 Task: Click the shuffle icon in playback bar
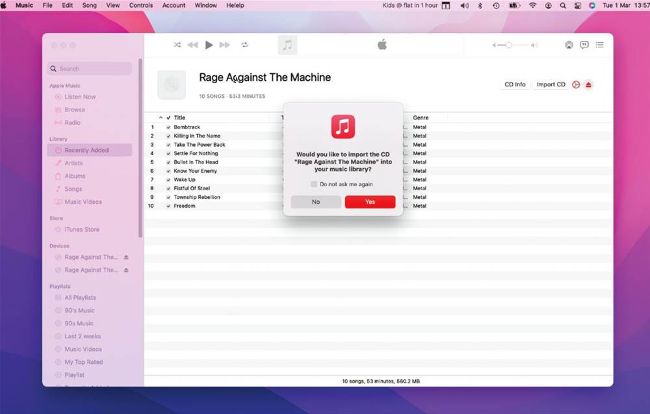pyautogui.click(x=177, y=45)
